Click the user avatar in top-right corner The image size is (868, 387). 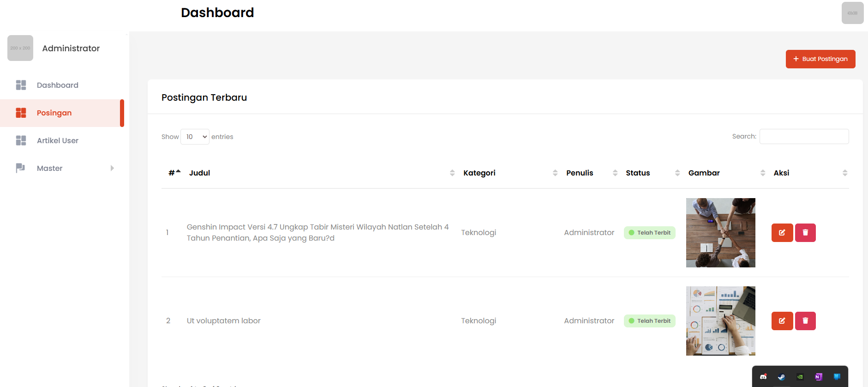pos(852,13)
